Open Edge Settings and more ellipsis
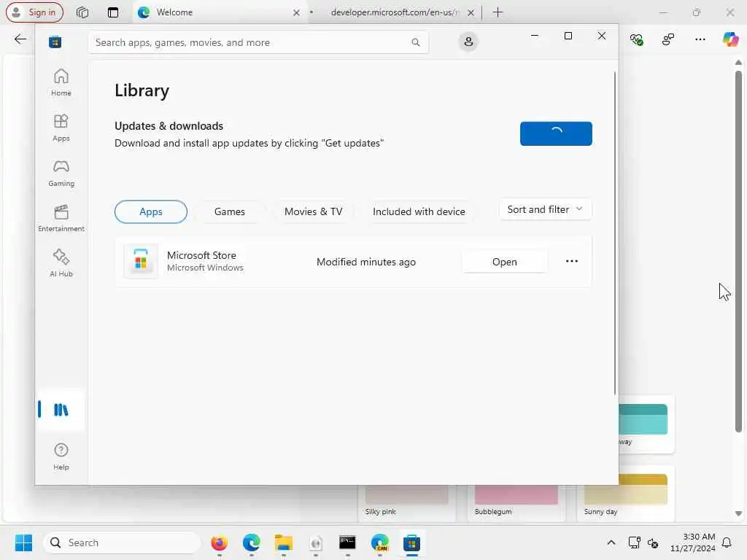 click(700, 39)
